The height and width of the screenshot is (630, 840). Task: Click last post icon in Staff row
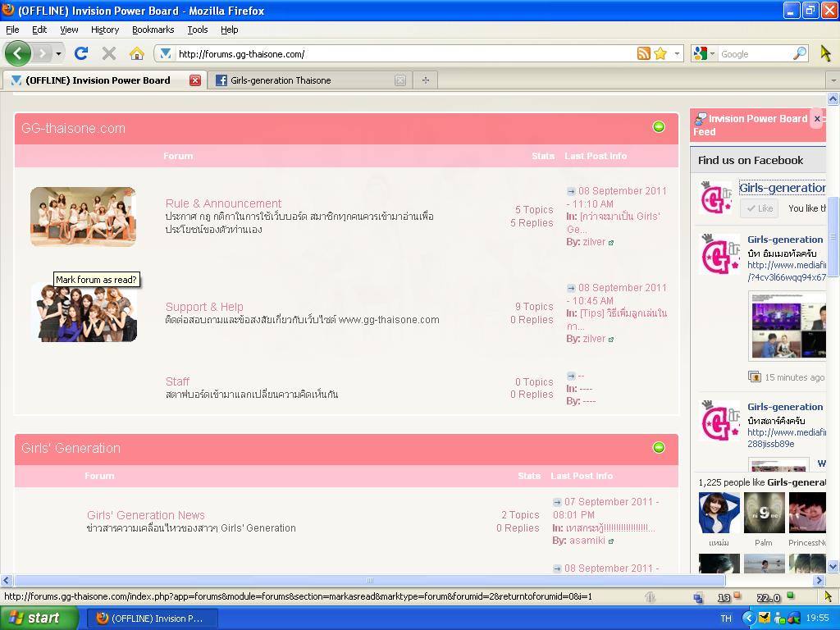(x=571, y=376)
